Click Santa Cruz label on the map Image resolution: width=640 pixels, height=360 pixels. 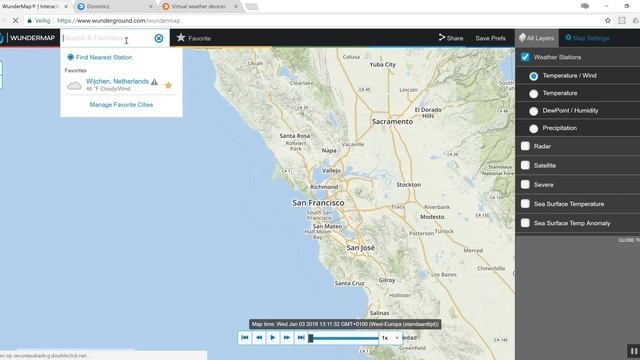tap(349, 283)
